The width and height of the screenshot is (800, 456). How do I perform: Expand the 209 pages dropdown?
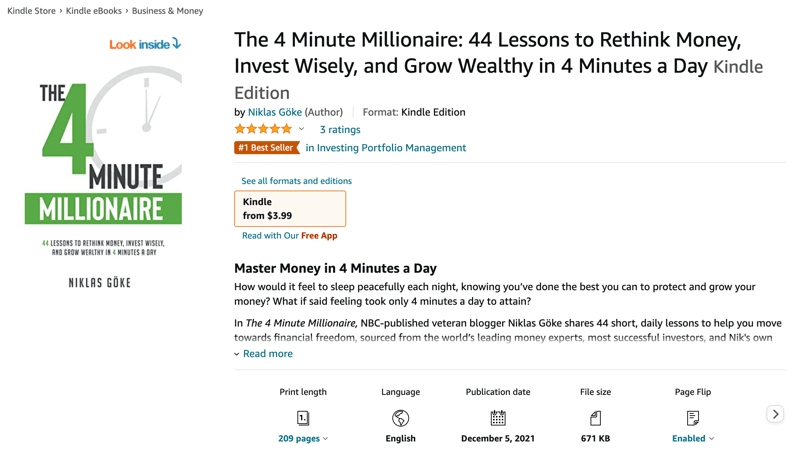pyautogui.click(x=303, y=438)
